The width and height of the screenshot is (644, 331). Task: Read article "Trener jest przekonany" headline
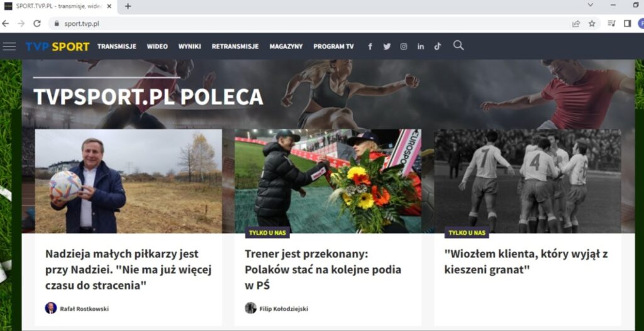[x=323, y=269]
